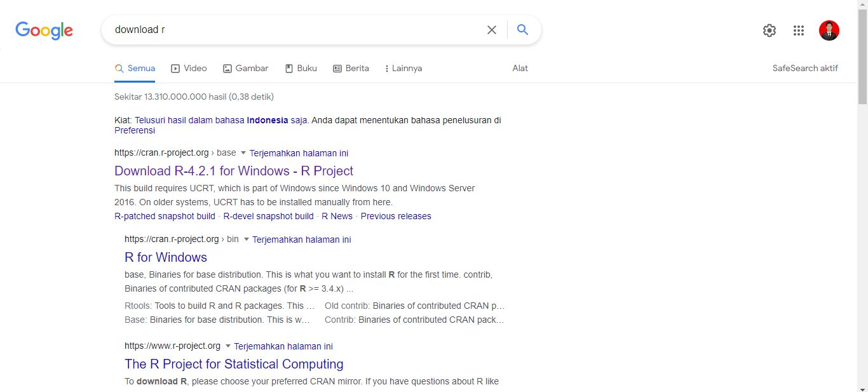Open the account profile avatar
This screenshot has height=392, width=868.
tap(829, 30)
